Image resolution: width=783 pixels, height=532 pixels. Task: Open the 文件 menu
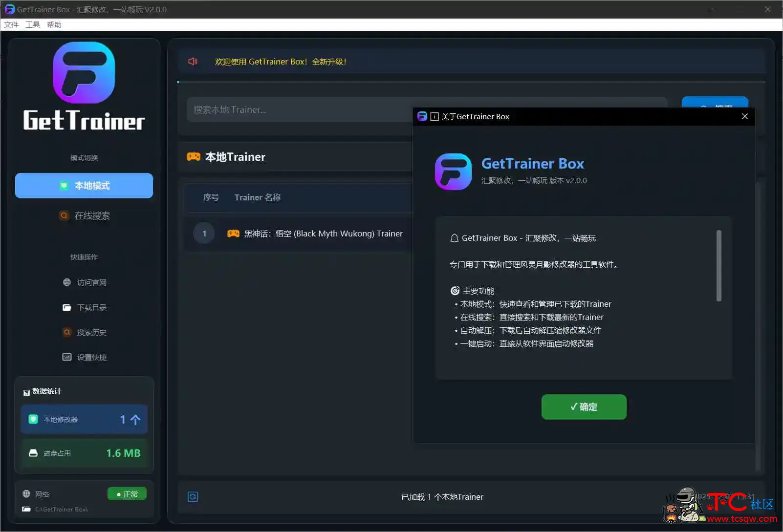(11, 24)
